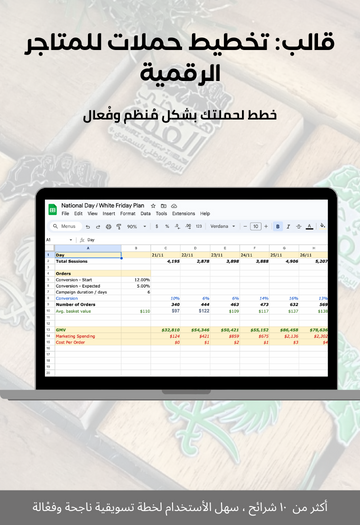Select the $110 basket value cell
The image size is (360, 525).
[x=136, y=311]
